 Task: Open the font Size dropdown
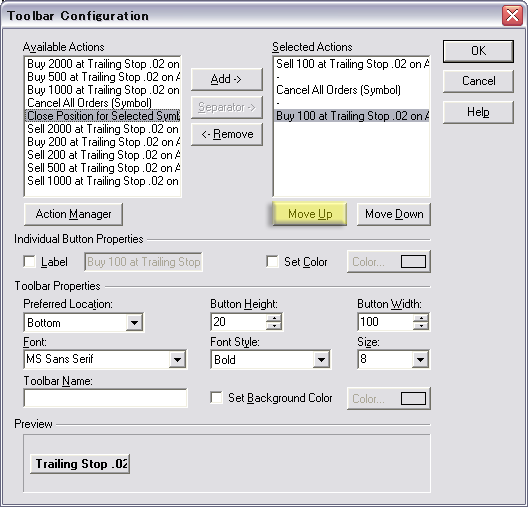click(420, 360)
